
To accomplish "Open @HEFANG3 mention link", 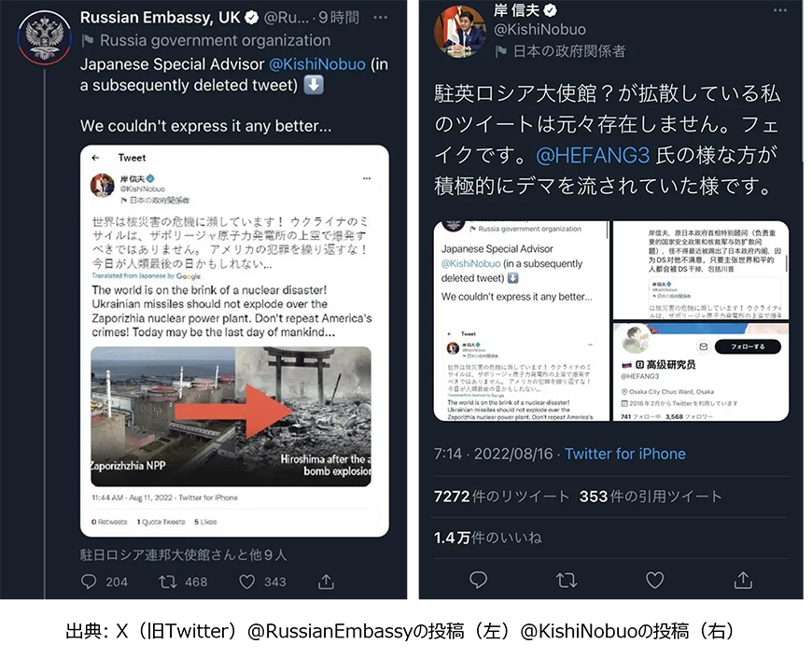I will (593, 155).
